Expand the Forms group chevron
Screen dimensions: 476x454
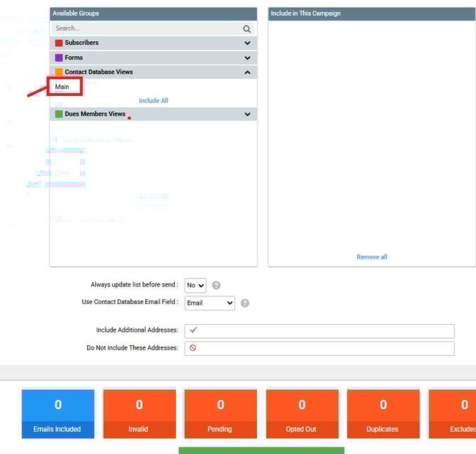click(247, 58)
